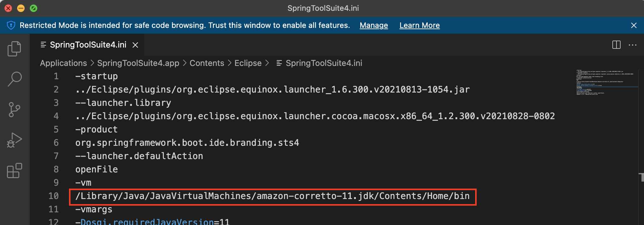
Task: Click the cocoa.macosx.x86_64 path line
Action: pyautogui.click(x=315, y=116)
